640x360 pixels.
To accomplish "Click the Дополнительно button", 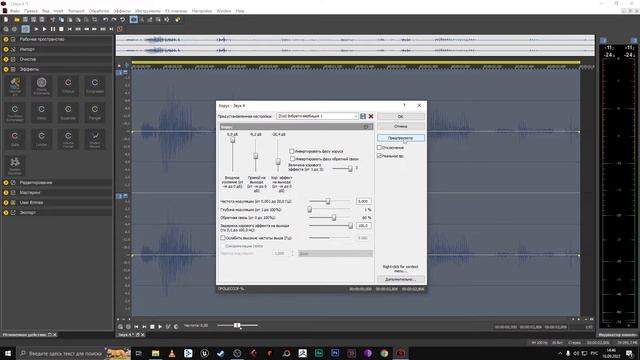I will tap(400, 279).
